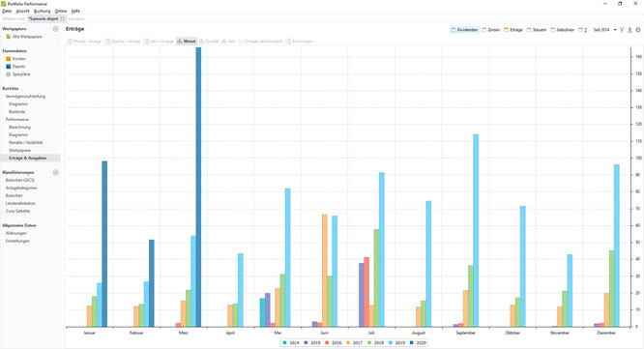Click the Juli 2016 red bar

click(x=366, y=292)
